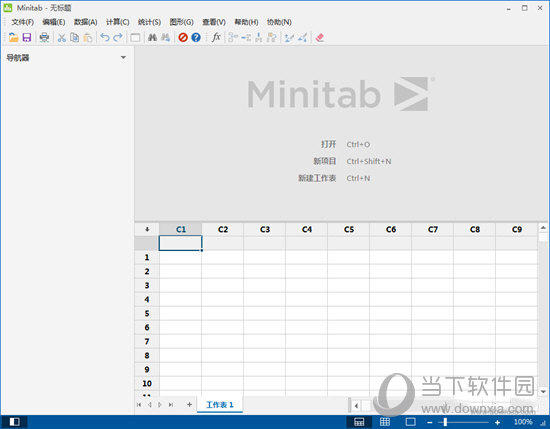Click the third toolbar icon after fx
Screen dimensions: 550x429
click(259, 37)
